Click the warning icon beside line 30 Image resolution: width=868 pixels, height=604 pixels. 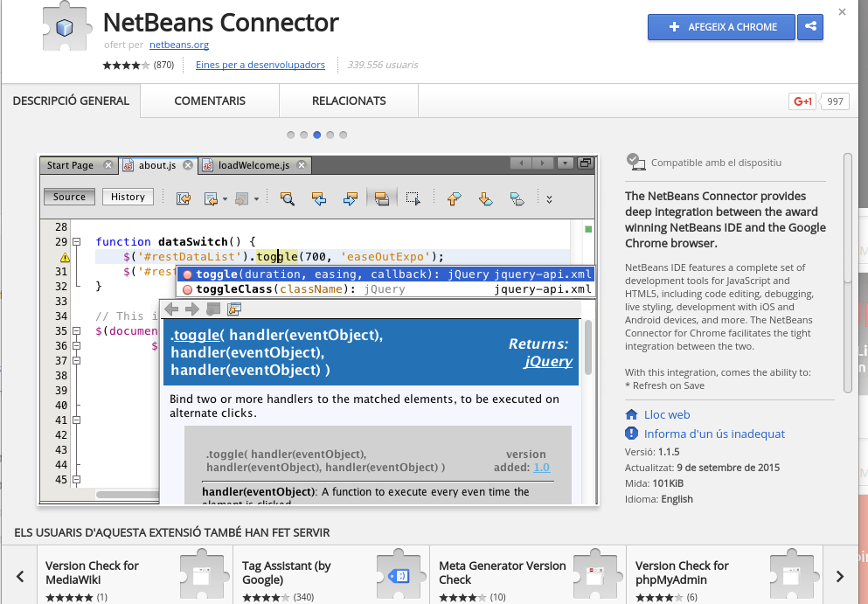(x=65, y=257)
